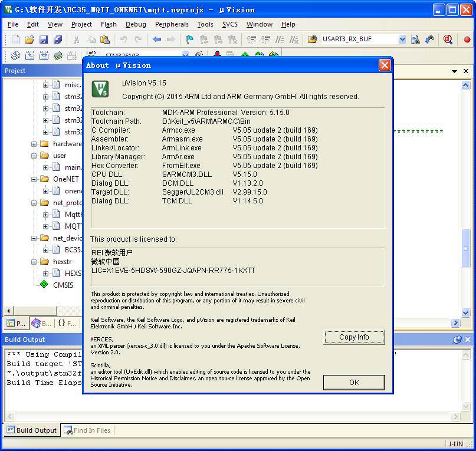476x451 pixels.
Task: Switch to Find In Files tab
Action: coord(87,430)
